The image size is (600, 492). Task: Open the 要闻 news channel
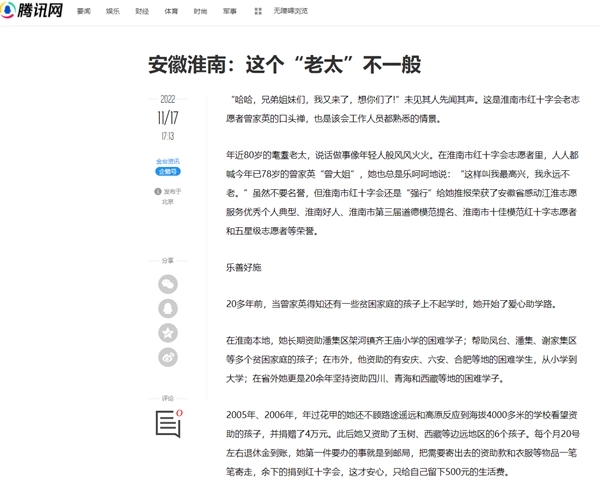(84, 11)
